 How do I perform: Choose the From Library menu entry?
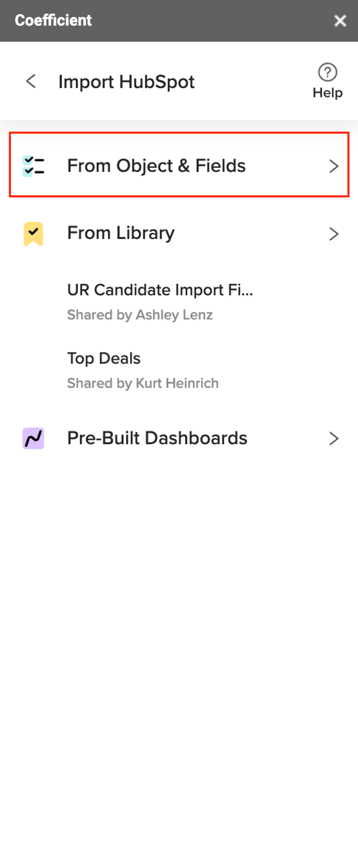tap(179, 233)
